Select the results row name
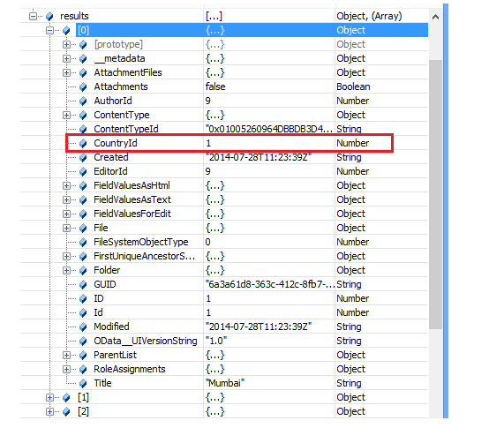 (x=74, y=16)
